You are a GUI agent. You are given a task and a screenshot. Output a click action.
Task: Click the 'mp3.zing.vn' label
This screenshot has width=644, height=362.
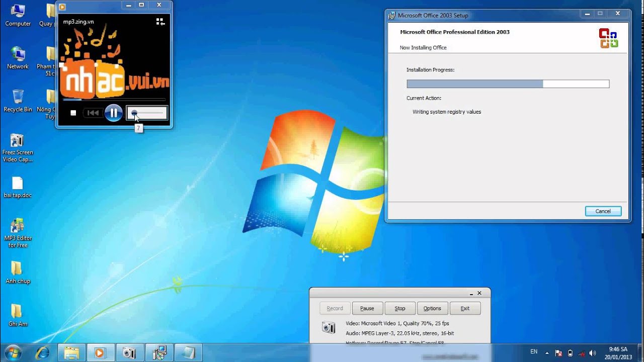(x=78, y=22)
